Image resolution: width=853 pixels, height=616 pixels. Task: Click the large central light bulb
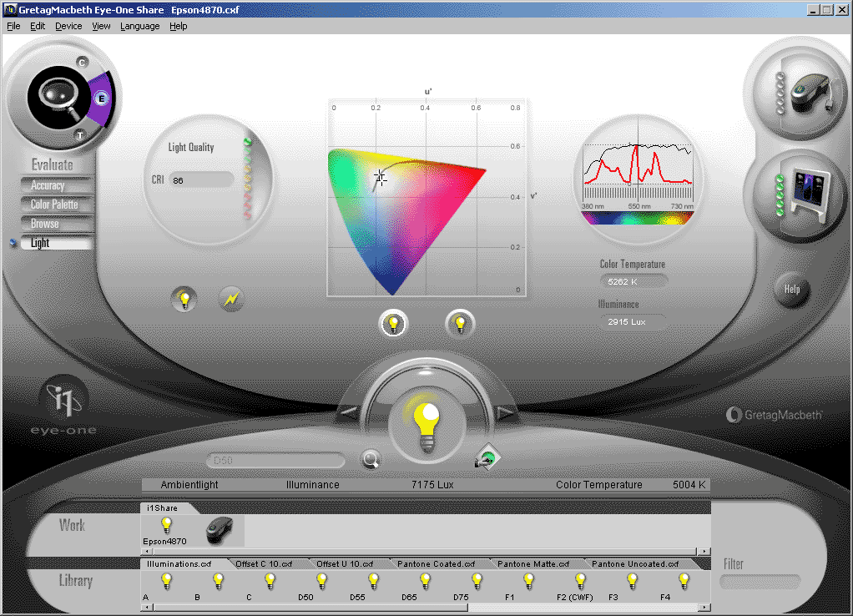pos(427,426)
